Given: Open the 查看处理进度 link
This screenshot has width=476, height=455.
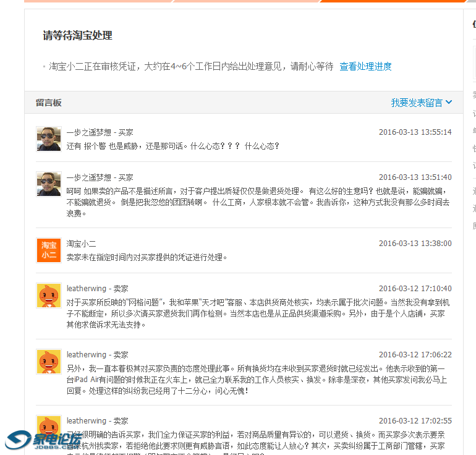Looking at the screenshot, I should coord(365,66).
